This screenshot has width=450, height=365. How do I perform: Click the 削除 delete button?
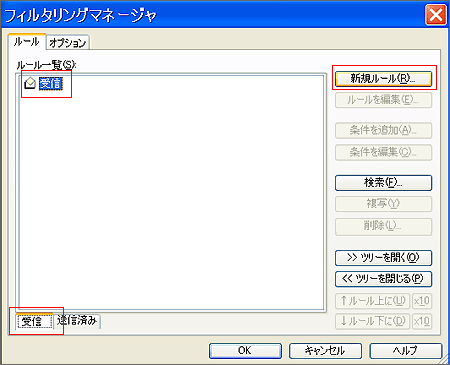point(383,226)
